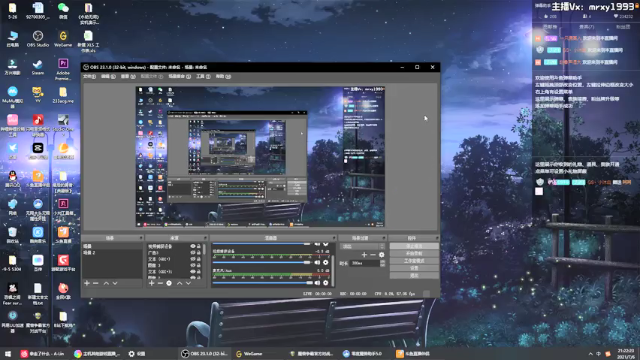Open the 帮助(H) menu in OBS

[x=223, y=76]
